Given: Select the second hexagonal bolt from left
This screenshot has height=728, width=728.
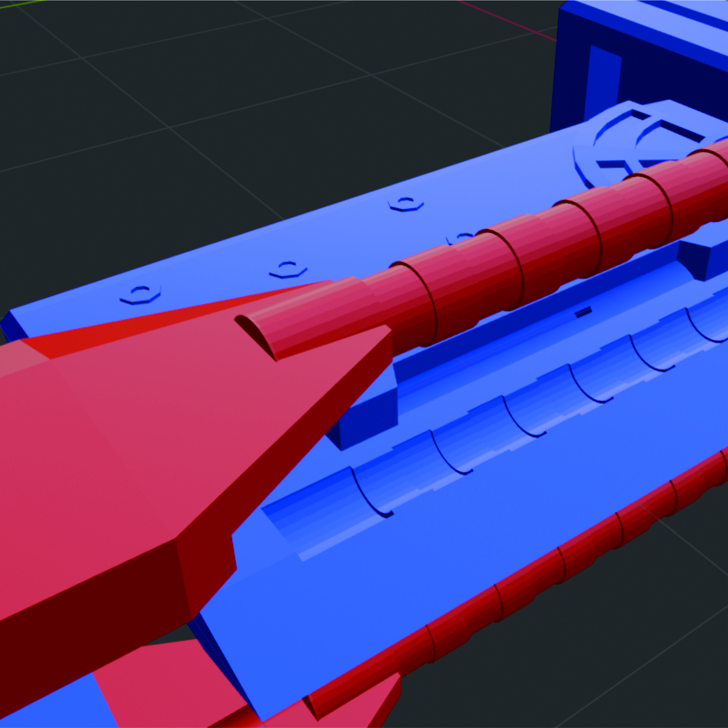Looking at the screenshot, I should (288, 269).
